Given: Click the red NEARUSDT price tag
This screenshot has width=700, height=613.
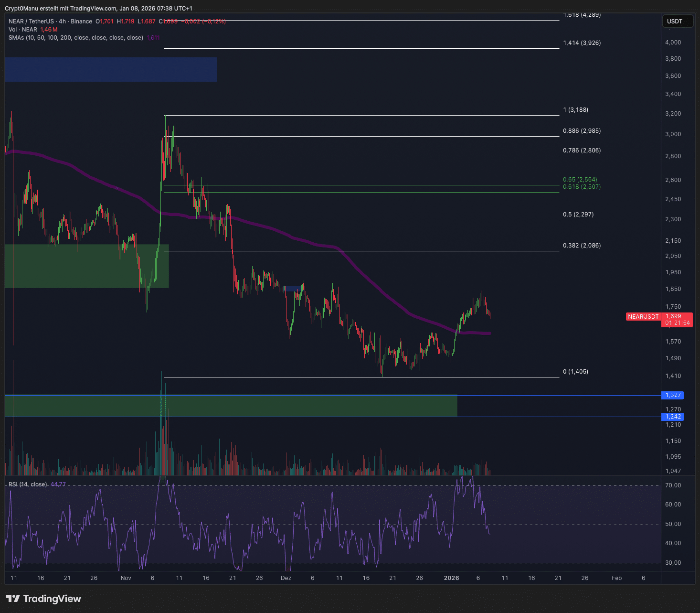Looking at the screenshot, I should click(643, 317).
